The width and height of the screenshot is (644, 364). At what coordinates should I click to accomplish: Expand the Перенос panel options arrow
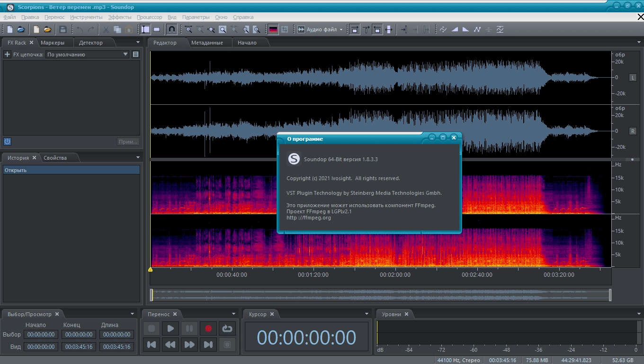coord(233,314)
